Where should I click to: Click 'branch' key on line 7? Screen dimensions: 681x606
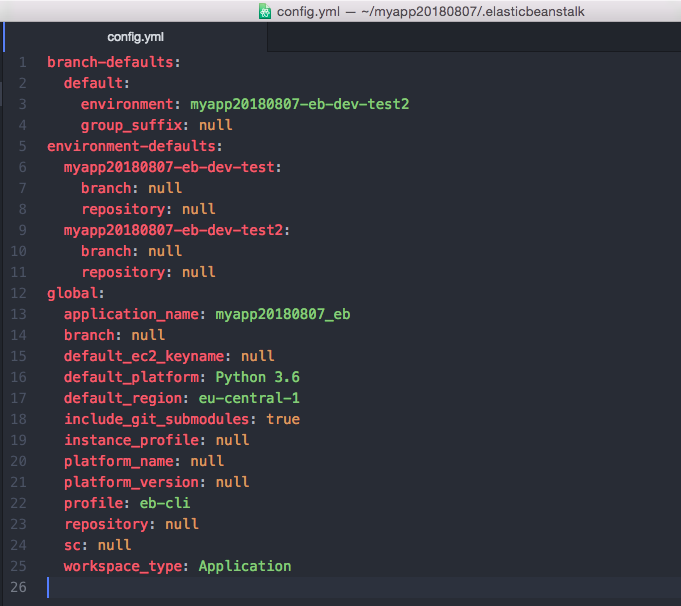pos(106,188)
